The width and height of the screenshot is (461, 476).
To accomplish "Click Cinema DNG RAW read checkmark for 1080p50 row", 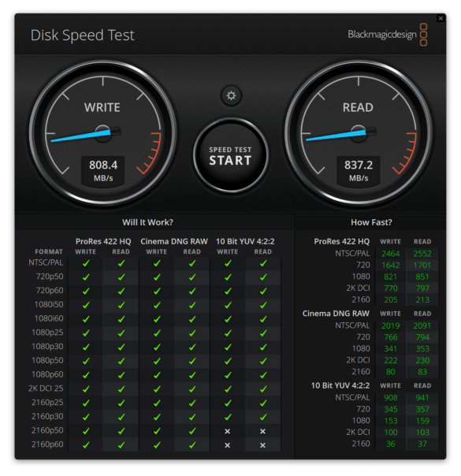I will (192, 361).
